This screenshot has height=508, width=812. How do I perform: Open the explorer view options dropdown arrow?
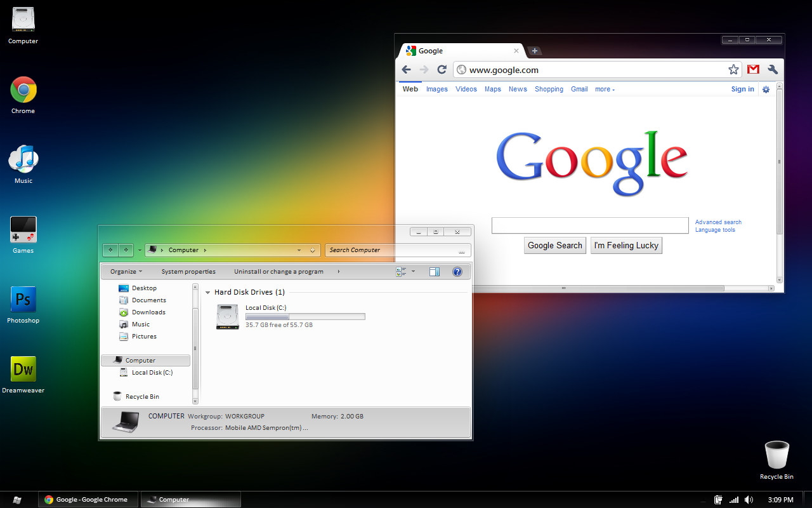click(414, 272)
